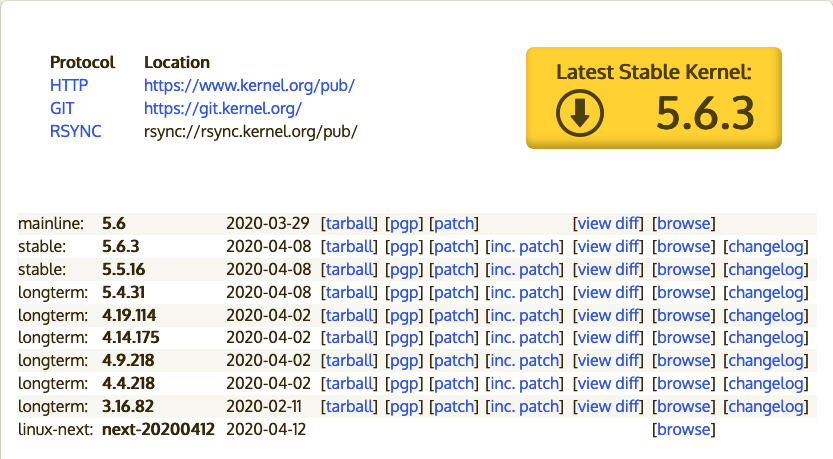Get inc. patch for longterm 4.4.218

[524, 383]
